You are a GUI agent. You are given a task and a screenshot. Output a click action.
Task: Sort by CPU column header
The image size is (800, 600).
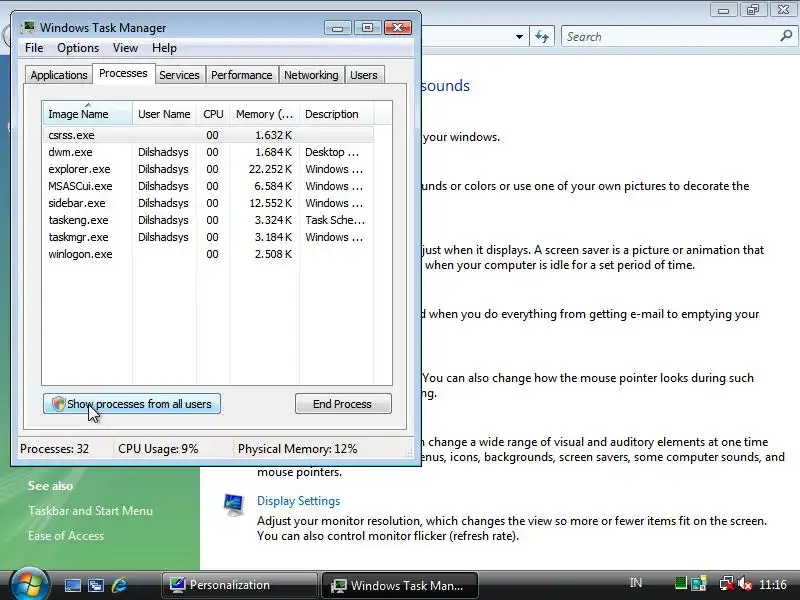[x=213, y=114]
